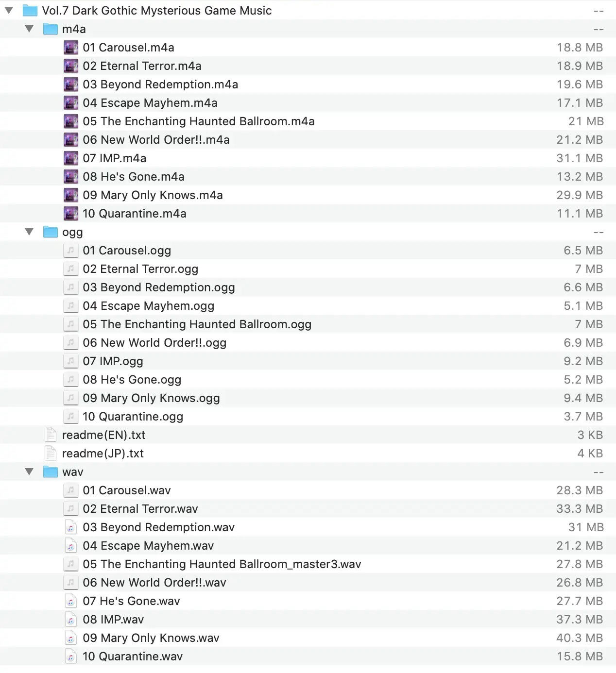Click the wav folder icon
This screenshot has height=673, width=616.
coord(50,472)
